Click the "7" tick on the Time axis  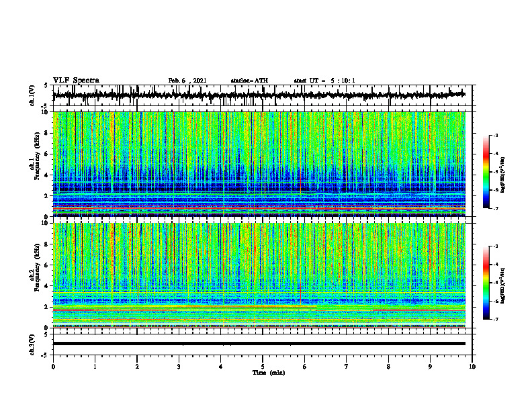[x=347, y=367]
